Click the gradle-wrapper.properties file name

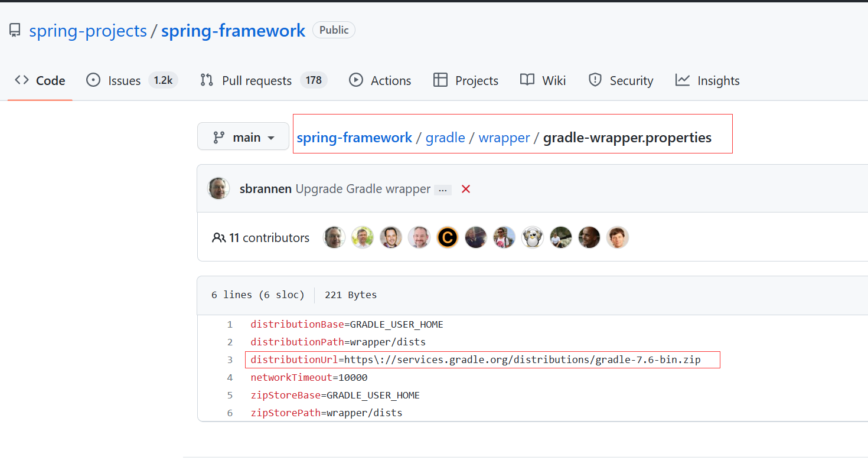point(627,138)
